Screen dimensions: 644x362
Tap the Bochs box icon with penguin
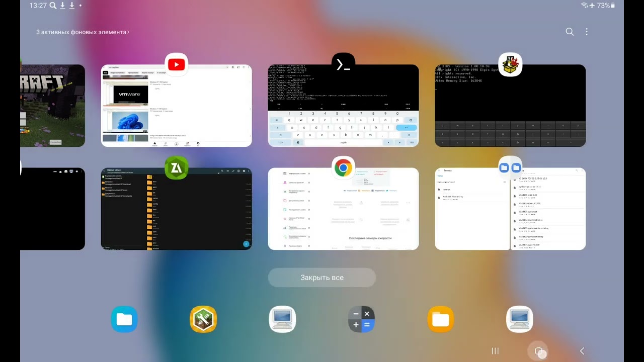tap(510, 64)
